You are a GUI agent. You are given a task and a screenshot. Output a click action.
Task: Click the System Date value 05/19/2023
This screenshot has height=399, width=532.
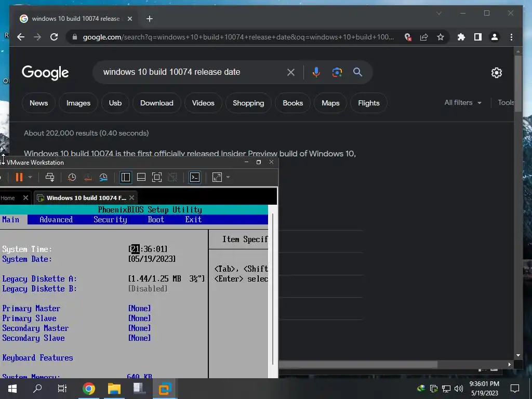click(152, 259)
